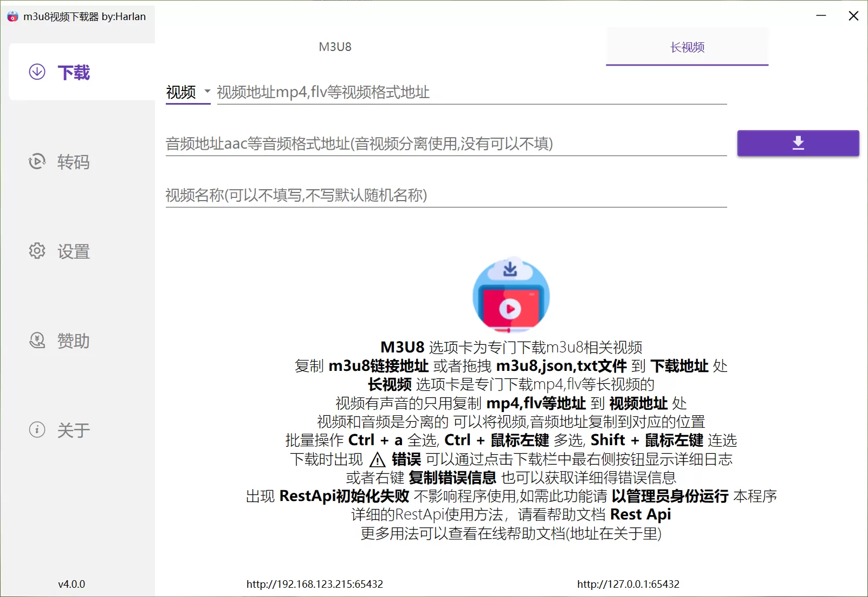Open the 下载 sidebar section

[x=82, y=72]
